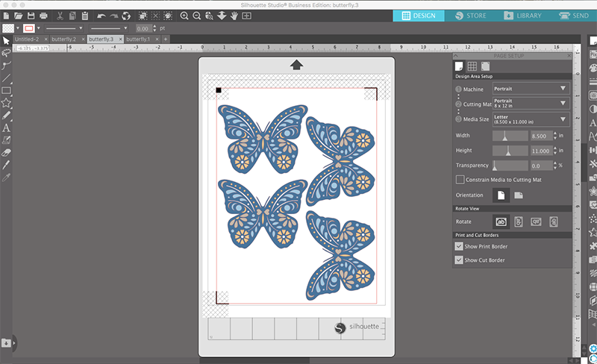Click the Print icon in top toolbar

[x=44, y=16]
